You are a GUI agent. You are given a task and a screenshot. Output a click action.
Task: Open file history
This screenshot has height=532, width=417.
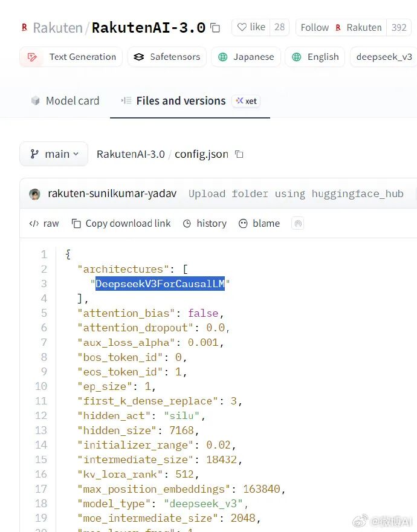[204, 223]
